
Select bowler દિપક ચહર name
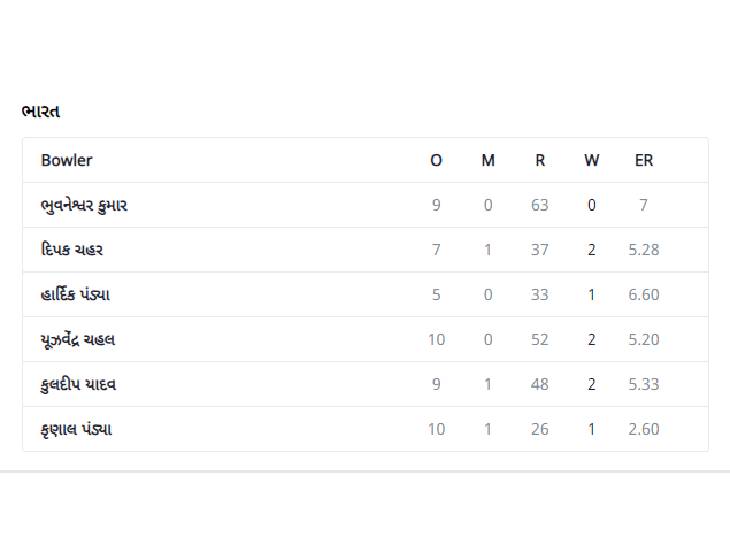point(72,250)
